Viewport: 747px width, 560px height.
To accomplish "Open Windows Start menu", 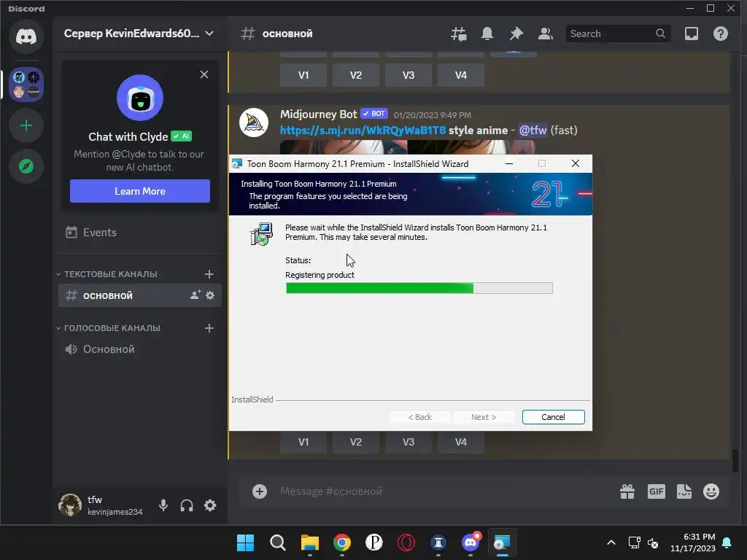I will [x=245, y=542].
